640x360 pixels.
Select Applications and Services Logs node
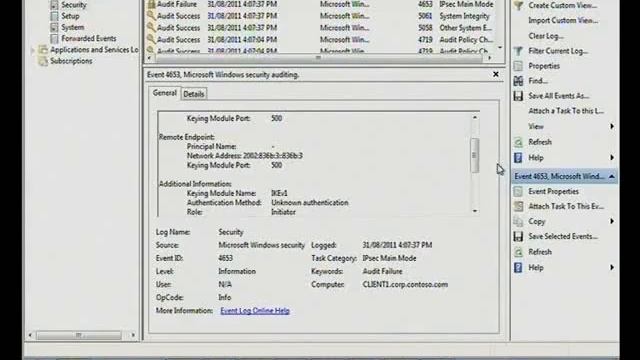tap(94, 49)
